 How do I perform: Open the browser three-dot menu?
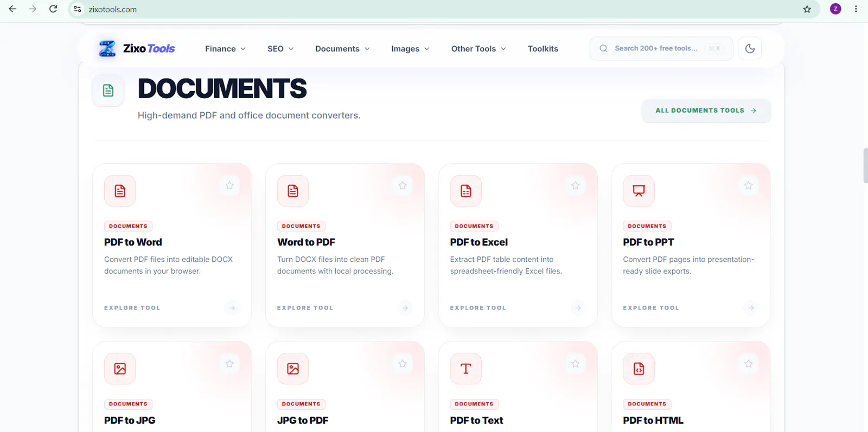coord(856,9)
